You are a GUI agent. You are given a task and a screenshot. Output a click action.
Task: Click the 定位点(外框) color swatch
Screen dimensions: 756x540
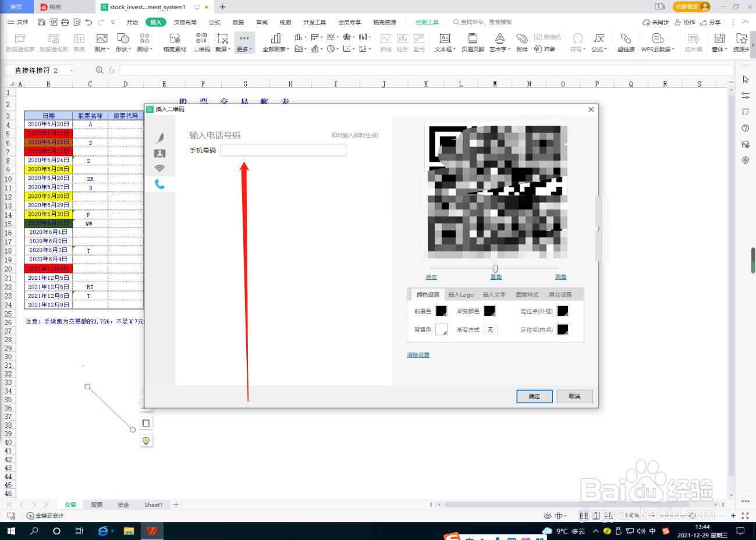[x=563, y=311]
